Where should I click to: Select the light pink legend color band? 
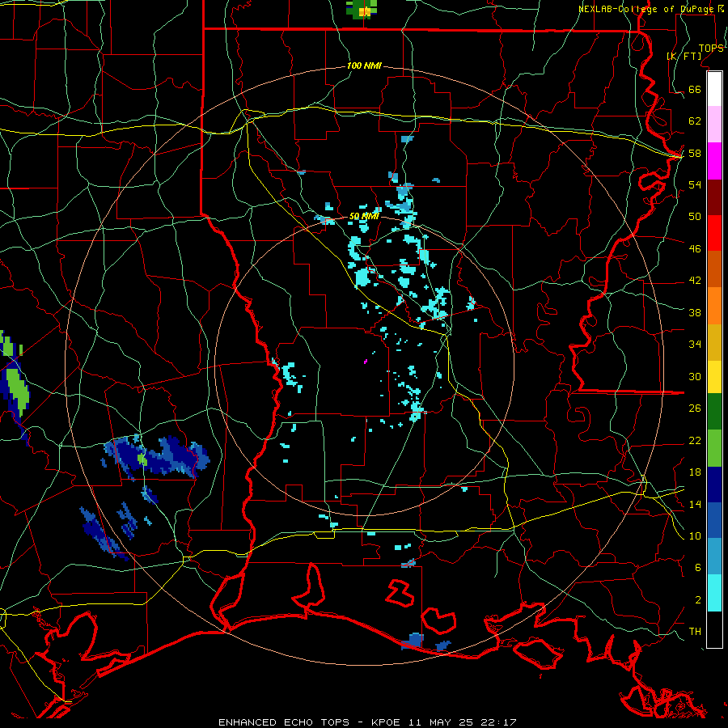pyautogui.click(x=714, y=125)
